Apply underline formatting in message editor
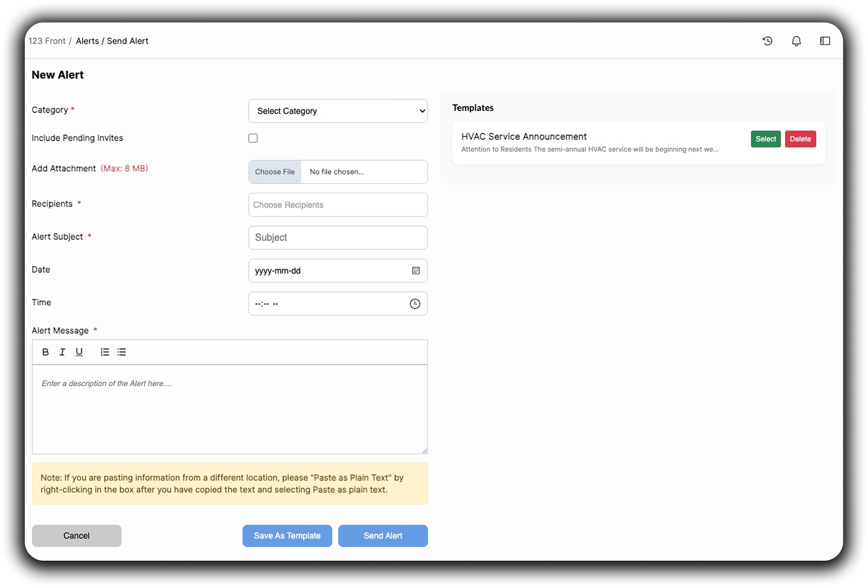Screen dimensions: 868x588 tap(79, 352)
